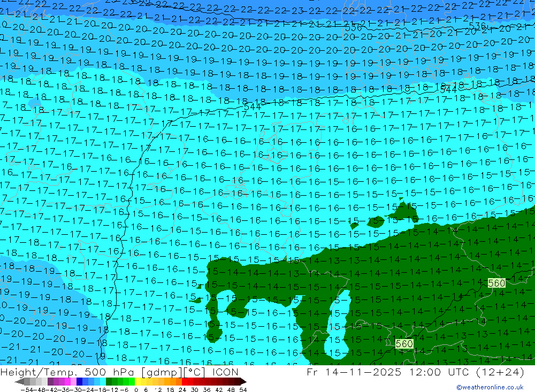
Task: Click the dark green legend swatch near -18
Action: coord(109,381)
